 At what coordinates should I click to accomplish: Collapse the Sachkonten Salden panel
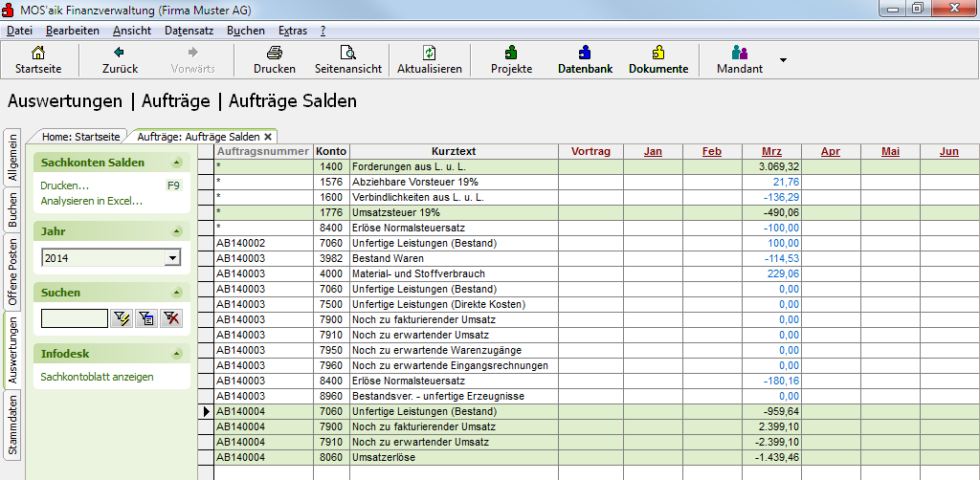[177, 163]
